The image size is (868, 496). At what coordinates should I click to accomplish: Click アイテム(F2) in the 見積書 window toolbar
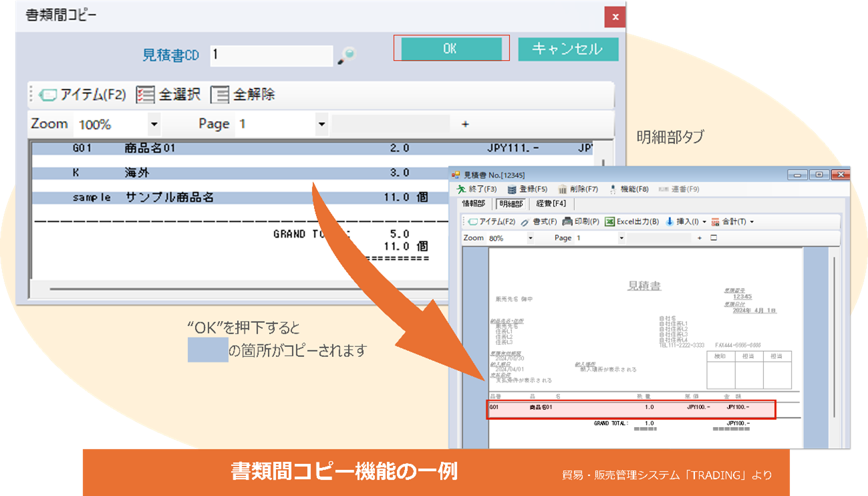491,221
